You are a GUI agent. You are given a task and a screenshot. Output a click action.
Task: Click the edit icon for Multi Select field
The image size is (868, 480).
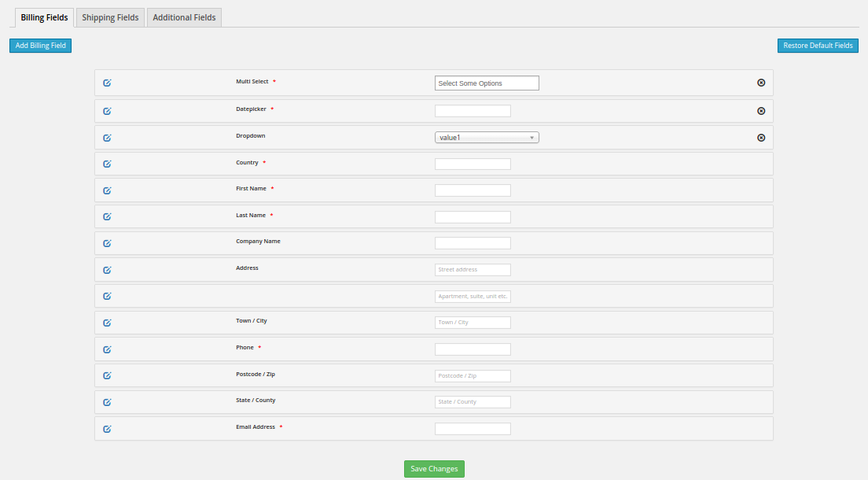click(107, 83)
